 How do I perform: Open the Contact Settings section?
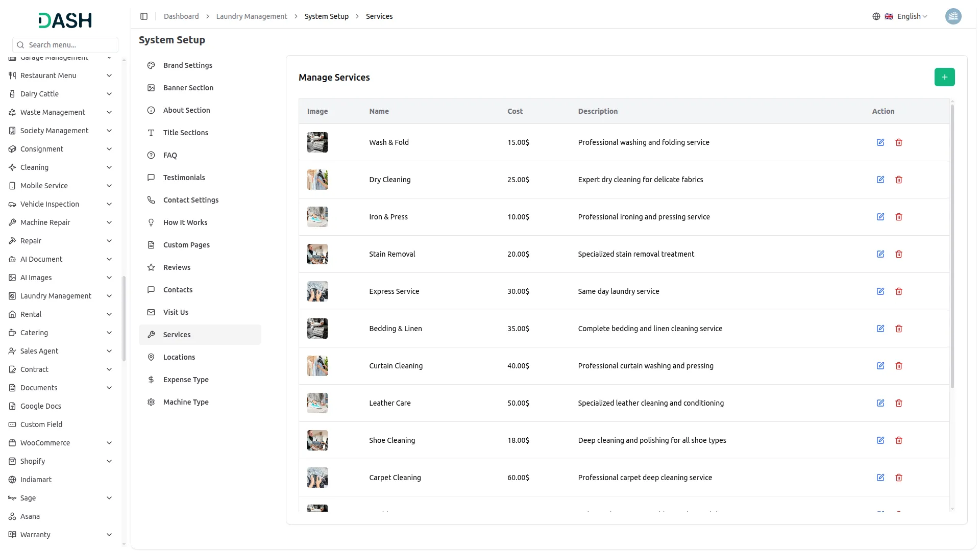pyautogui.click(x=200, y=200)
